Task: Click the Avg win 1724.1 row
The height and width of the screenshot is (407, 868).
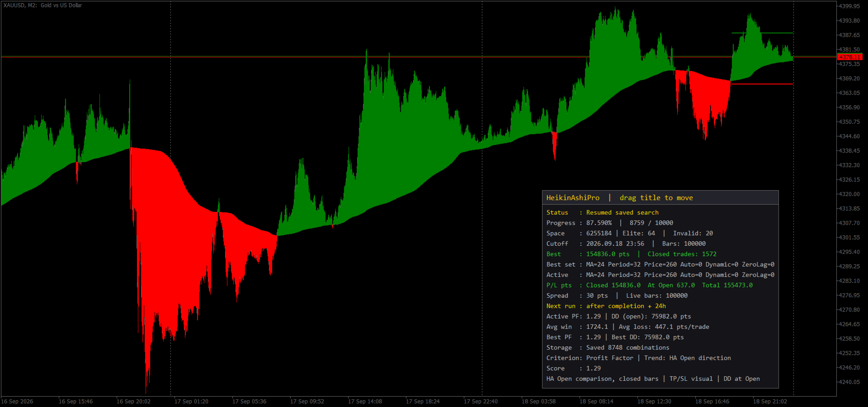Action: tap(627, 327)
